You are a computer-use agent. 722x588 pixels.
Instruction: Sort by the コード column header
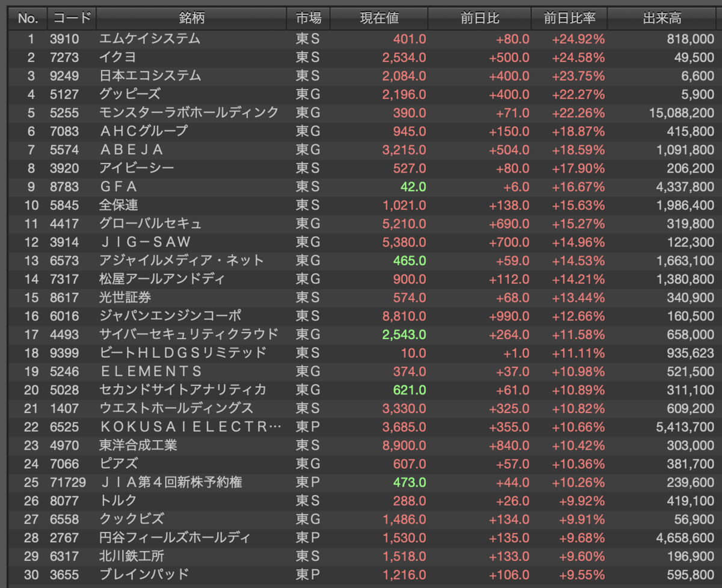pyautogui.click(x=71, y=18)
